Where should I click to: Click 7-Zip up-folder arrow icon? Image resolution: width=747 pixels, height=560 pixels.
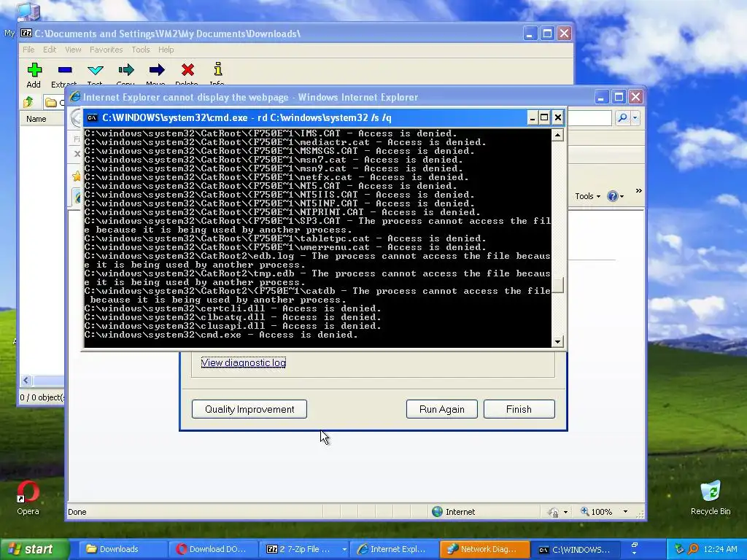(x=28, y=102)
